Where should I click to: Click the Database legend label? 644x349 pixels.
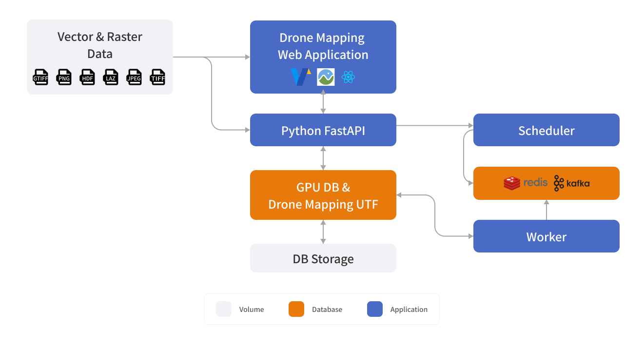[327, 310]
